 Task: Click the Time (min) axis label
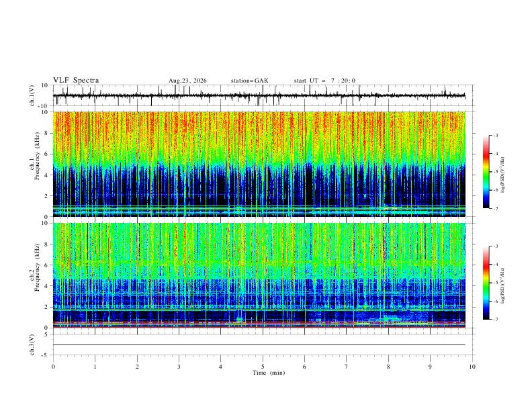pyautogui.click(x=269, y=373)
